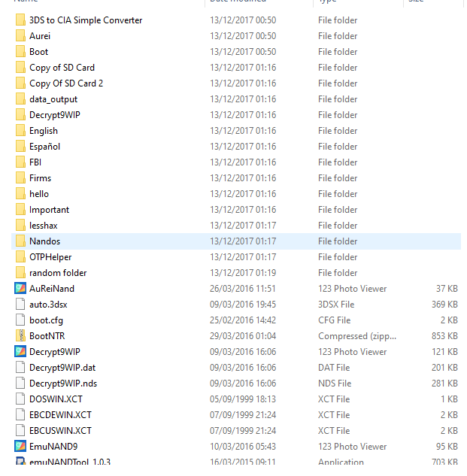Click the EmuNAND9 photo file icon
The height and width of the screenshot is (476, 467).
click(x=20, y=446)
